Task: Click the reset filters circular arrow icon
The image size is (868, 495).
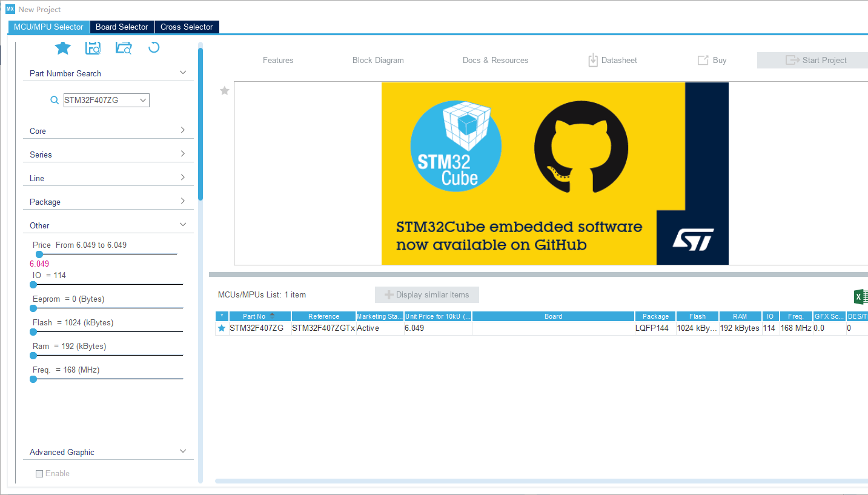Action: [x=154, y=47]
